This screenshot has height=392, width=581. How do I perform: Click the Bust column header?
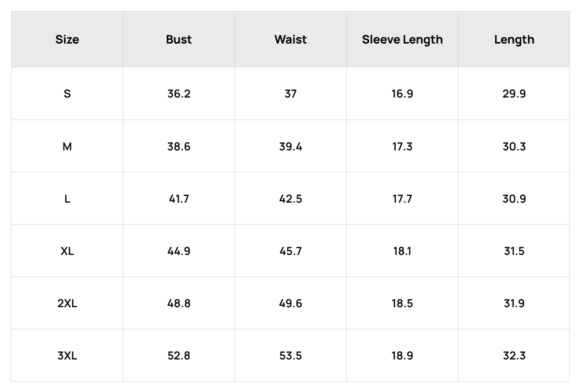coord(179,39)
